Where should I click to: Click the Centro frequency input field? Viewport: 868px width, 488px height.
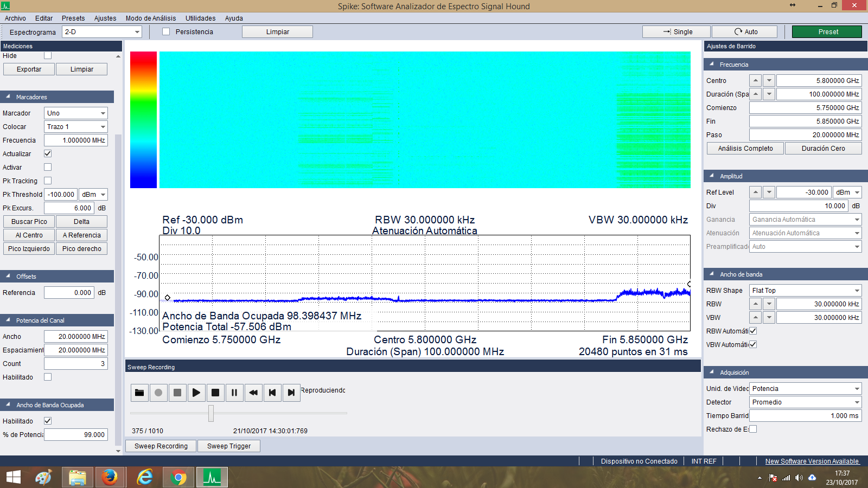coord(819,81)
